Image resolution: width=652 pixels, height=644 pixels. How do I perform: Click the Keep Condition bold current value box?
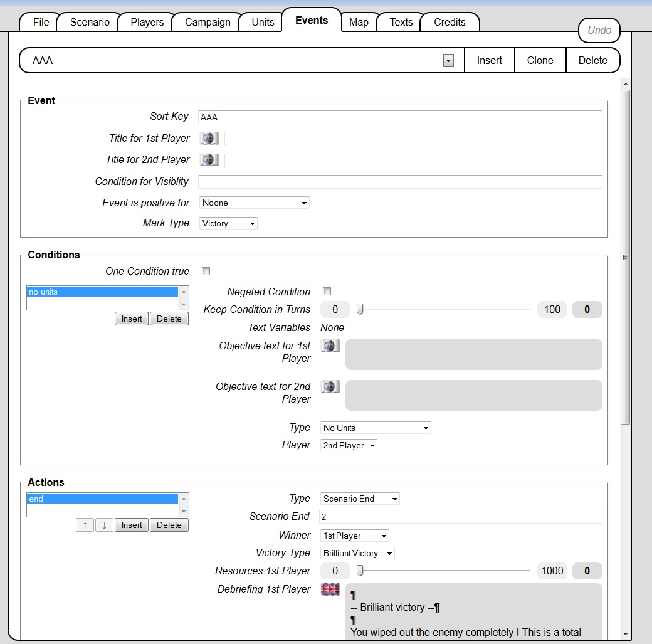pyautogui.click(x=587, y=309)
